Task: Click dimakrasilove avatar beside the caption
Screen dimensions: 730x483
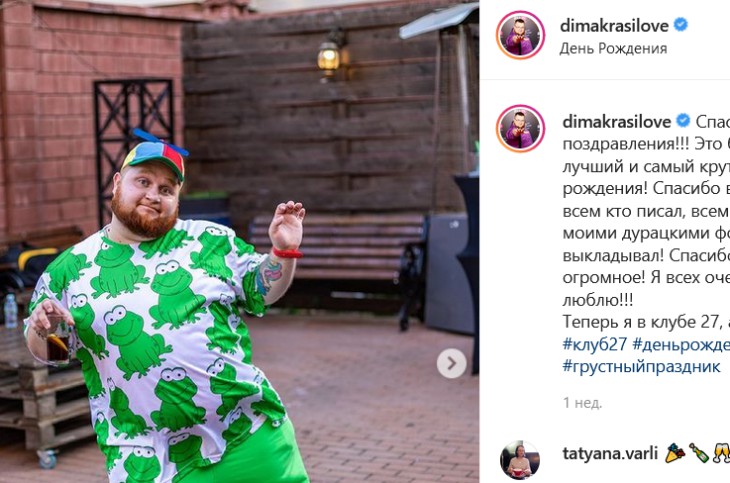Action: (x=520, y=129)
